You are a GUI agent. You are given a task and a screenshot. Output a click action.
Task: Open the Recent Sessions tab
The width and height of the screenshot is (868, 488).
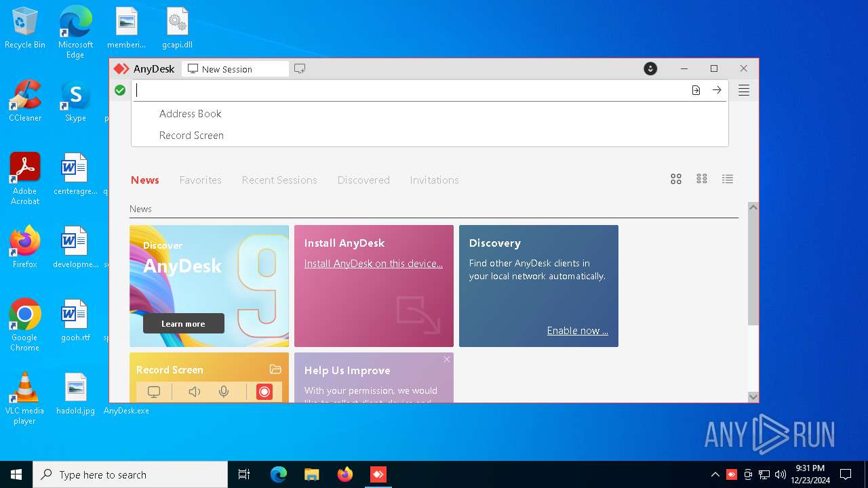[279, 180]
